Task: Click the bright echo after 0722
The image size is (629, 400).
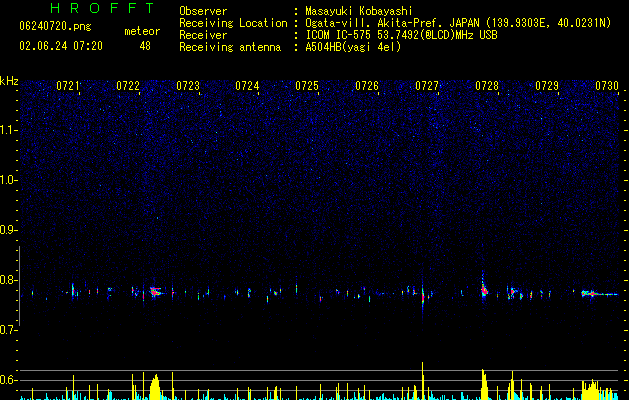Action: click(155, 292)
